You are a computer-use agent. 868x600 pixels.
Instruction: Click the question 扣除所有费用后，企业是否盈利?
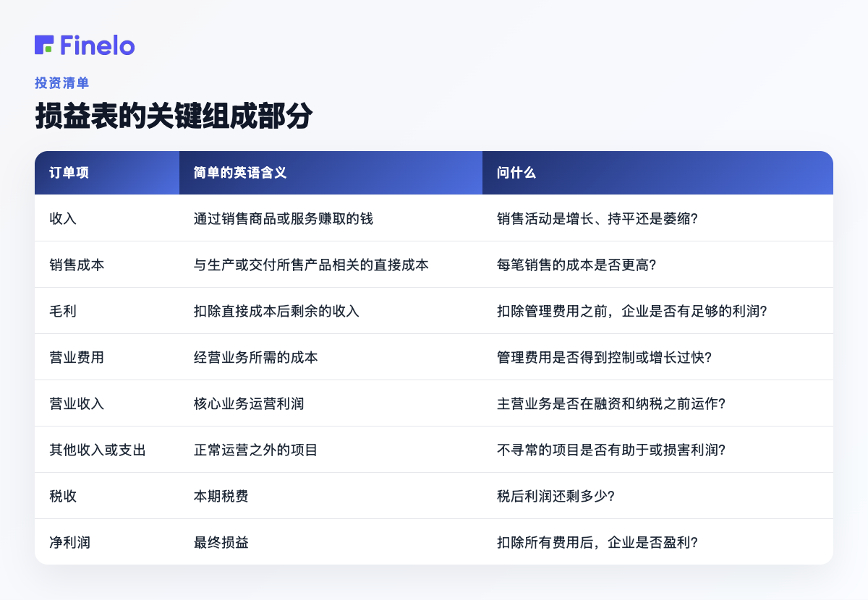(597, 542)
